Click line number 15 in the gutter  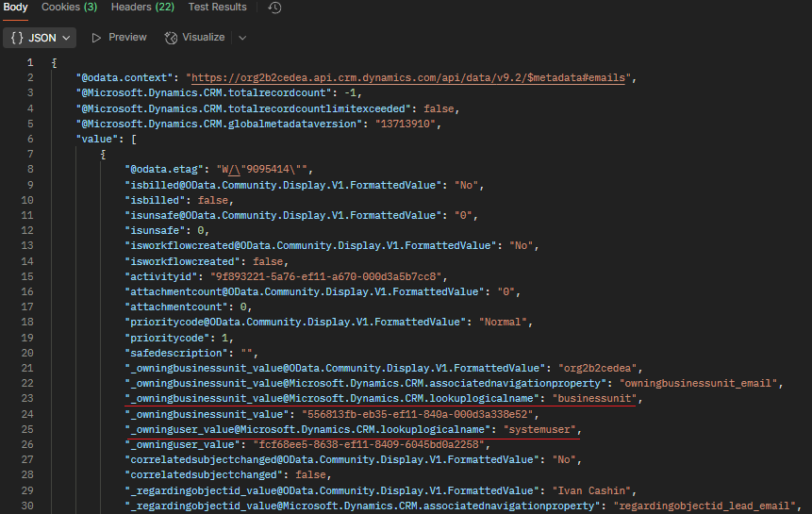[x=27, y=276]
